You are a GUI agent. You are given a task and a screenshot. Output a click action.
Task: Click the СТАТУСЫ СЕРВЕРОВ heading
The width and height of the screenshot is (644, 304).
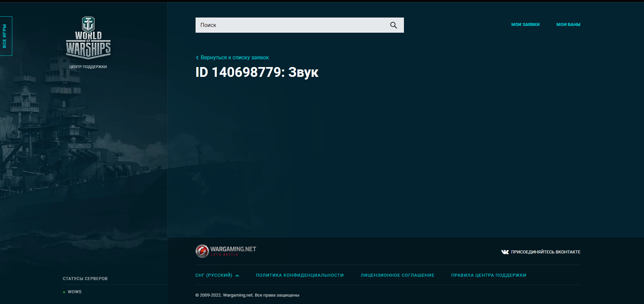click(85, 279)
